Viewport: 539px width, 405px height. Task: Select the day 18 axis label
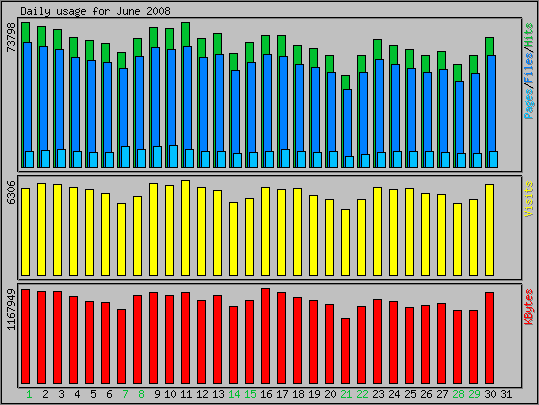point(298,394)
